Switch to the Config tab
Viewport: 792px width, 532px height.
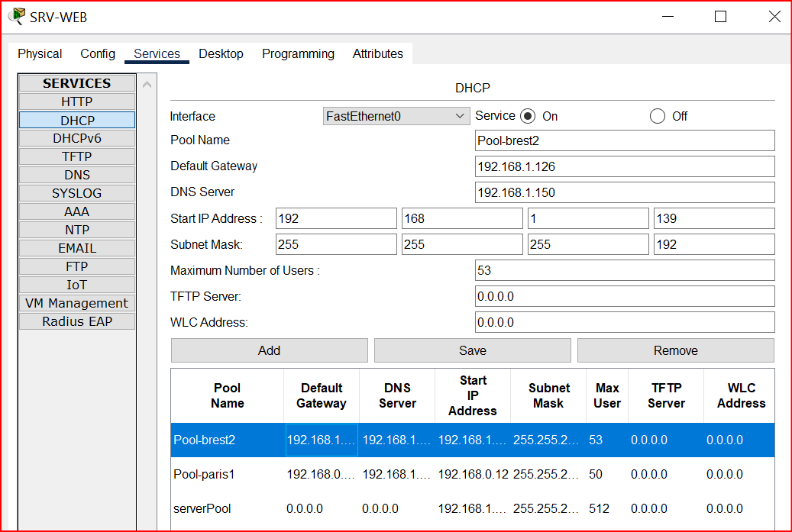coord(98,53)
